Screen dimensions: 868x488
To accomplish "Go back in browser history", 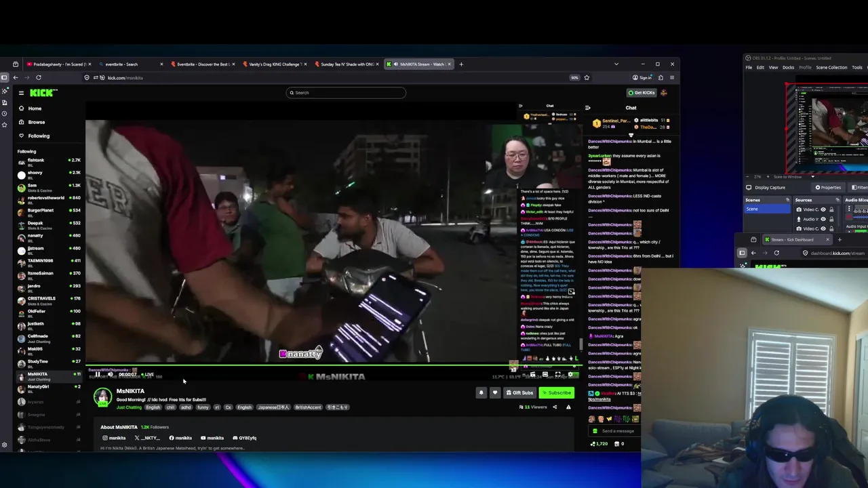I will (16, 78).
